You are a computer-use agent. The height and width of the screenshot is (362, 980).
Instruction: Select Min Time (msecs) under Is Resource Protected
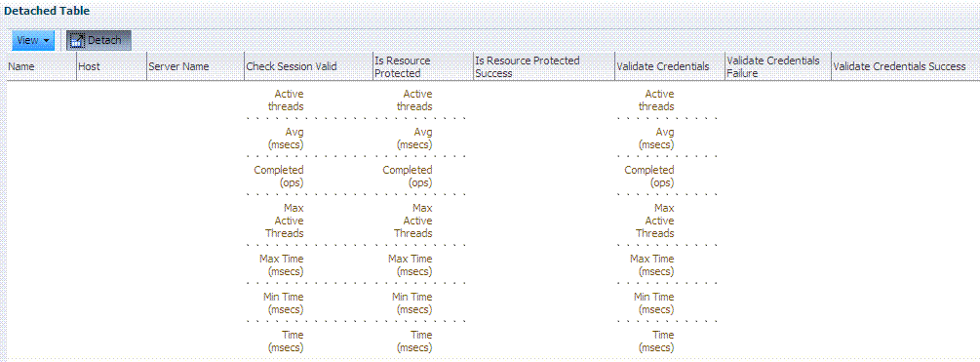412,303
